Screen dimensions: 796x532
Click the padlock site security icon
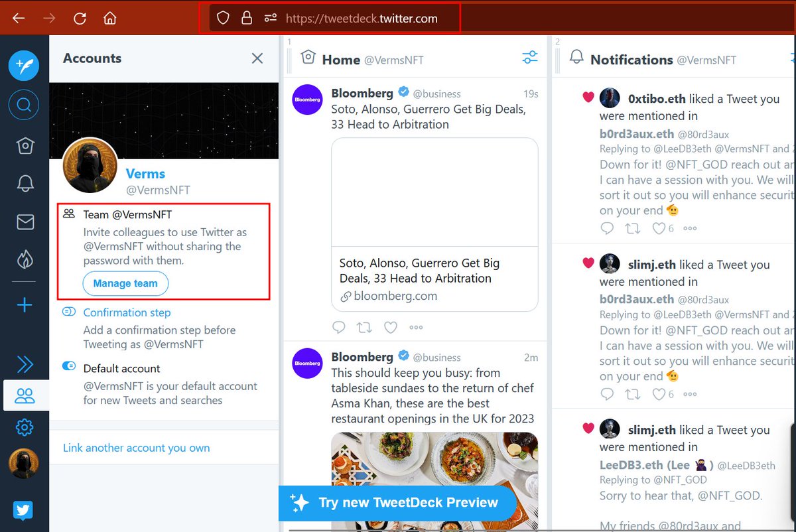tap(247, 18)
